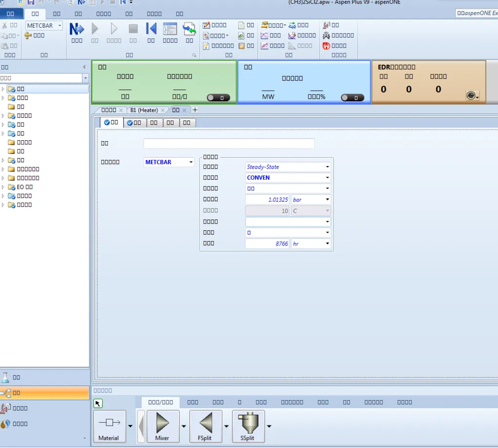The width and height of the screenshot is (498, 448).
Task: Select the second check-marked form tab
Action: [134, 123]
